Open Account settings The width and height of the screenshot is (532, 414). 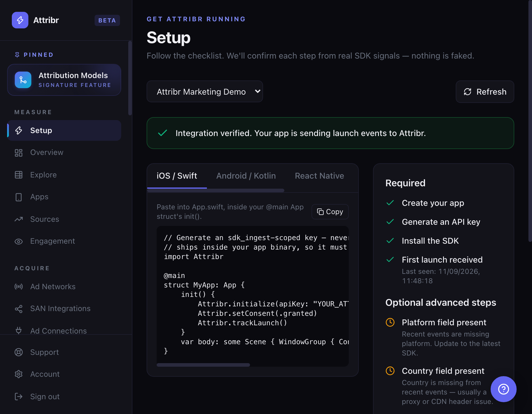64,374
